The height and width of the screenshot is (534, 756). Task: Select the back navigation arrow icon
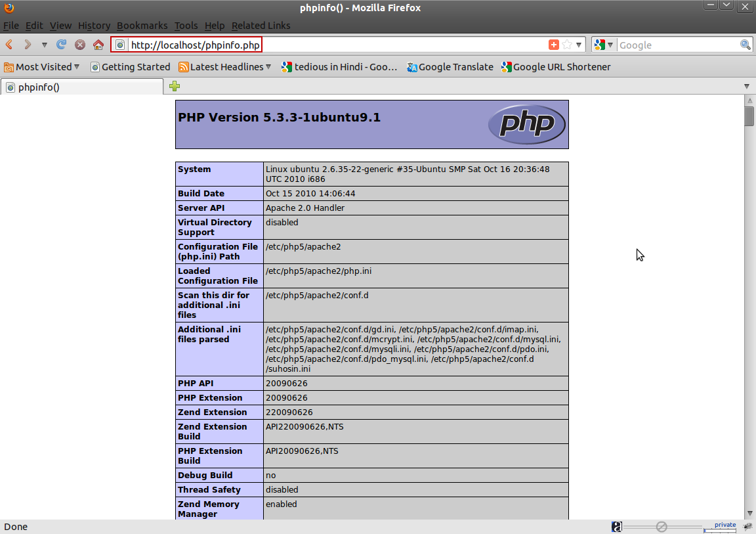click(x=8, y=44)
